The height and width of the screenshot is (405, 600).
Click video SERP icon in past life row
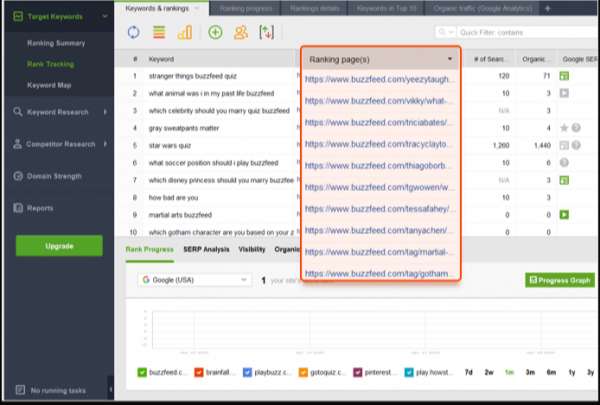point(564,93)
